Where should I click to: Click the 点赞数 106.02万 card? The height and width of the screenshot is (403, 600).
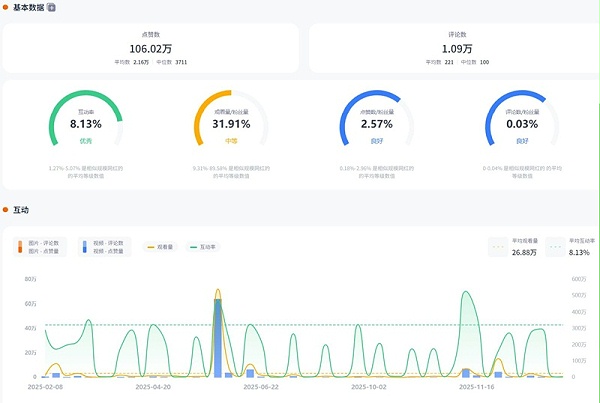[x=151, y=48]
